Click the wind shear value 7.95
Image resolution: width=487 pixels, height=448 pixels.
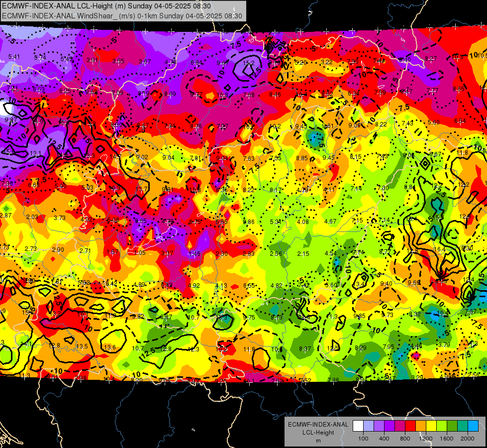click(x=389, y=346)
